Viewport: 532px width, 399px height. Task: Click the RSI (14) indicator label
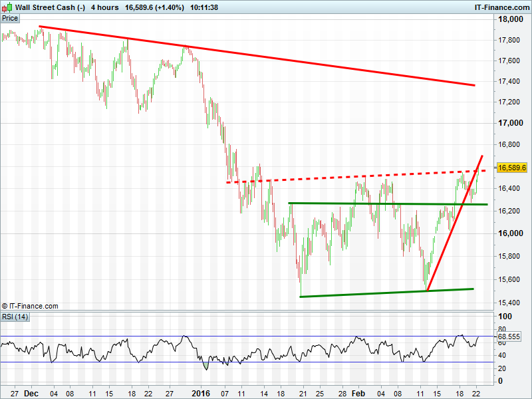tap(15, 317)
